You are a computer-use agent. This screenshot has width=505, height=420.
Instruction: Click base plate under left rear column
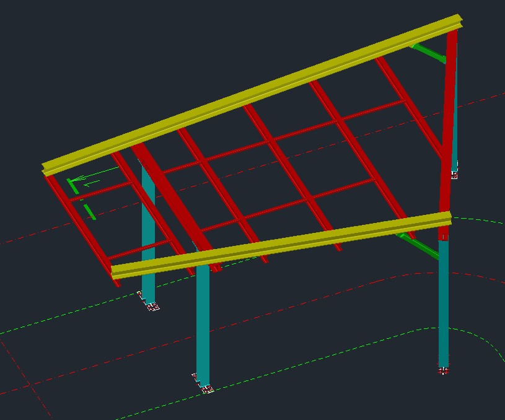pos(152,305)
